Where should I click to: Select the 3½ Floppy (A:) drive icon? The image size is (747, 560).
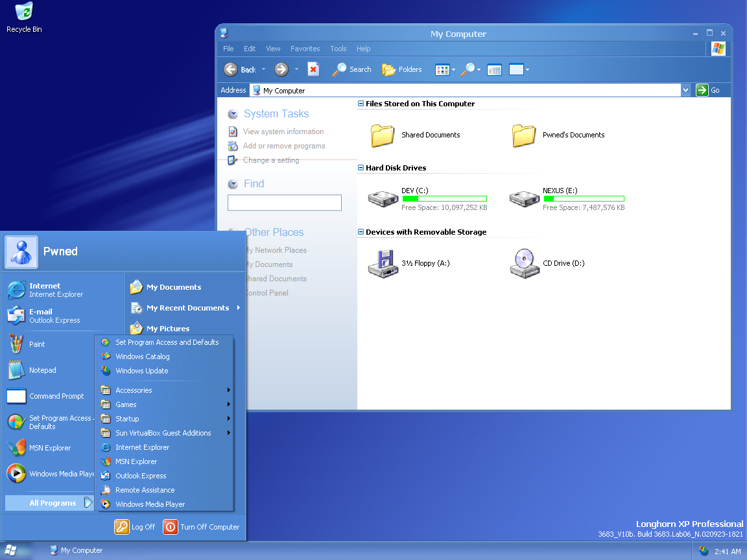[383, 263]
